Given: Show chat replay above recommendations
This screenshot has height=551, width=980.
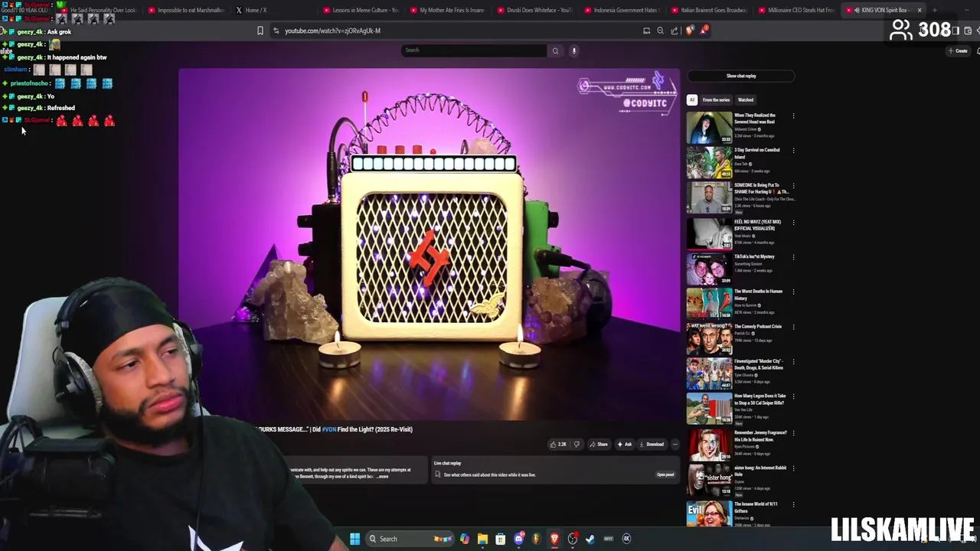Looking at the screenshot, I should click(x=741, y=76).
